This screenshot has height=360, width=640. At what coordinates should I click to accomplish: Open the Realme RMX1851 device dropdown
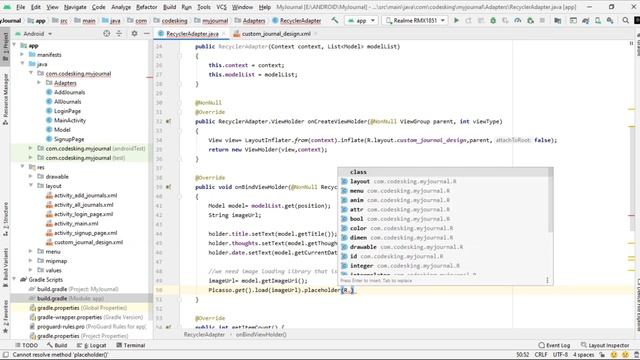[415, 20]
